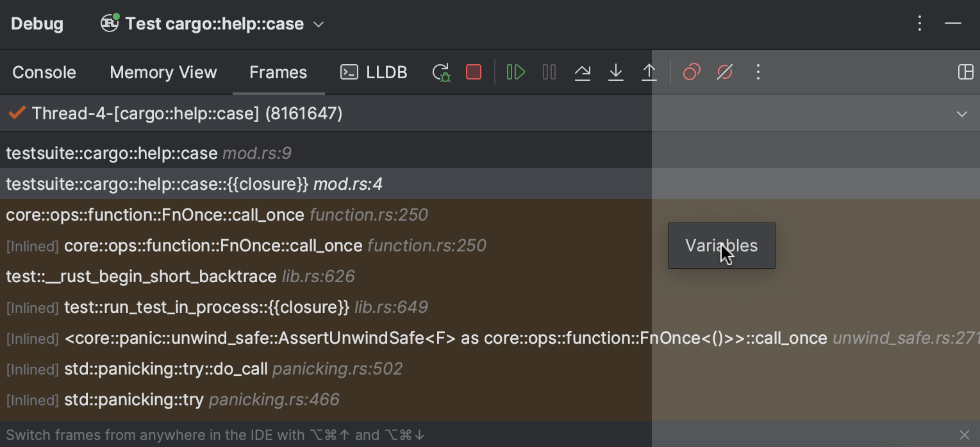Image resolution: width=980 pixels, height=447 pixels.
Task: Pause the debugged program
Action: [x=549, y=72]
